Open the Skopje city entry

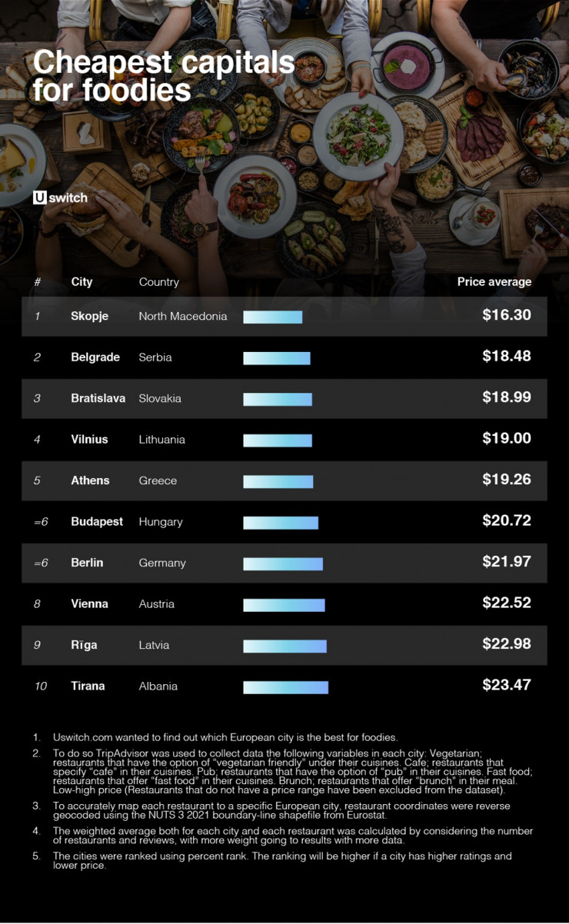[89, 316]
